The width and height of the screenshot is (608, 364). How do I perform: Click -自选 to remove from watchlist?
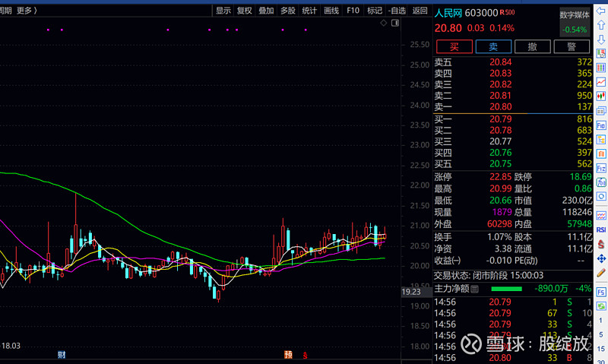[397, 11]
